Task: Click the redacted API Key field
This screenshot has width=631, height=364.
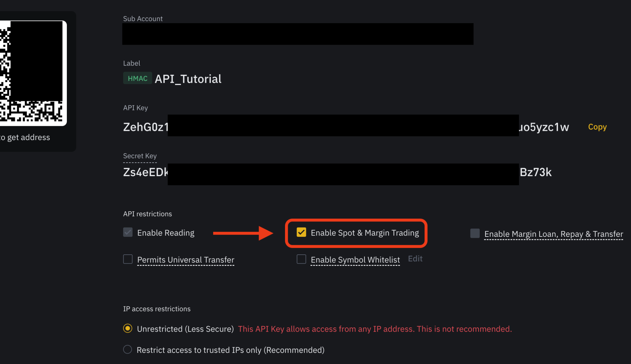Action: point(342,126)
